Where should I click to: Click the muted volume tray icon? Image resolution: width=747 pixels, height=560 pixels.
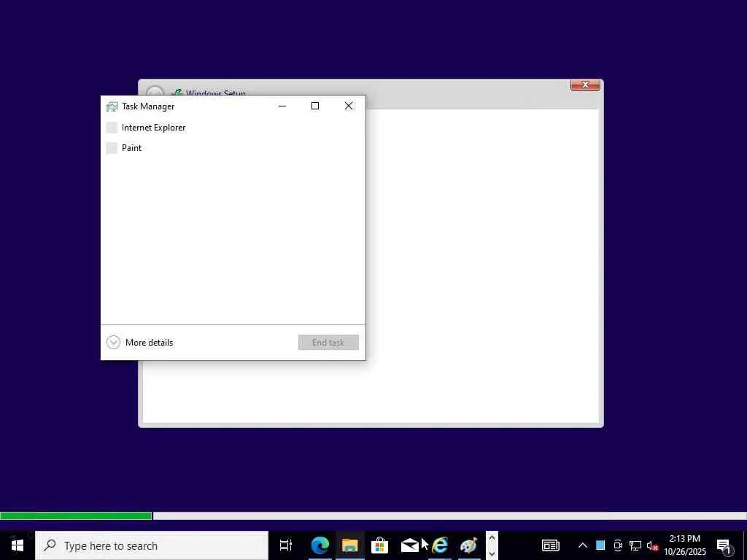point(653,545)
